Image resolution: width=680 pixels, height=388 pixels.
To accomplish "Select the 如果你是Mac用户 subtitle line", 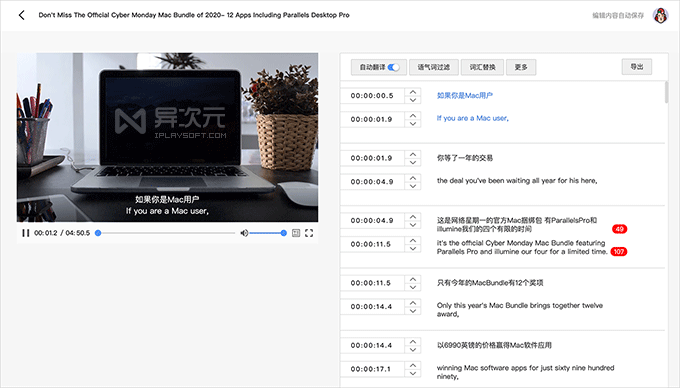I will tap(464, 95).
